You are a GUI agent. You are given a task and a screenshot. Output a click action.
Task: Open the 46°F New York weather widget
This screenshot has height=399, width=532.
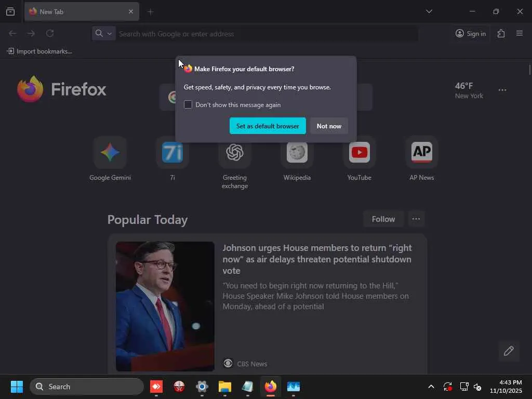pyautogui.click(x=469, y=90)
